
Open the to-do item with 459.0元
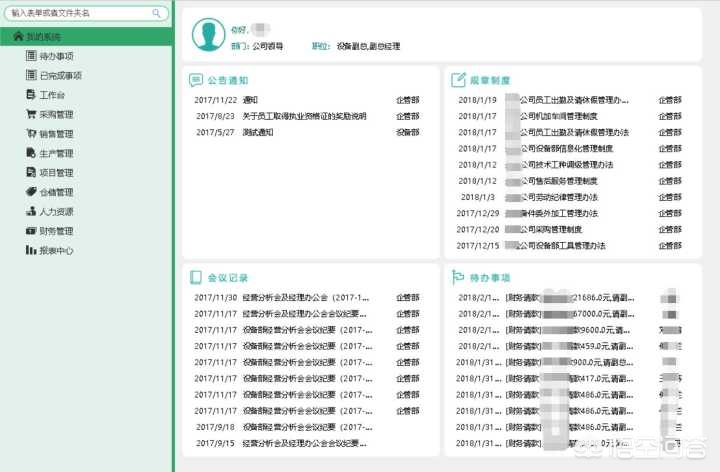coord(569,346)
